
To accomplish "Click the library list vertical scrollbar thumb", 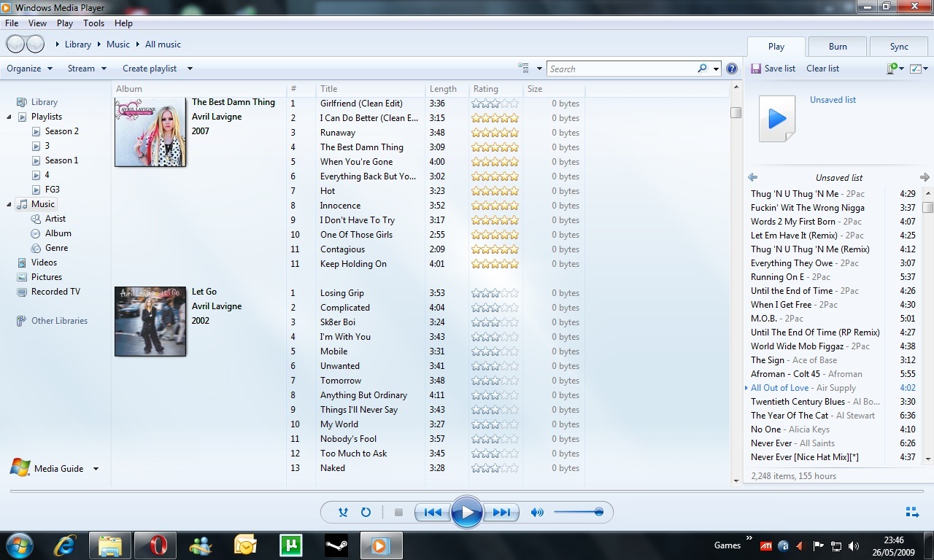I will tap(736, 112).
